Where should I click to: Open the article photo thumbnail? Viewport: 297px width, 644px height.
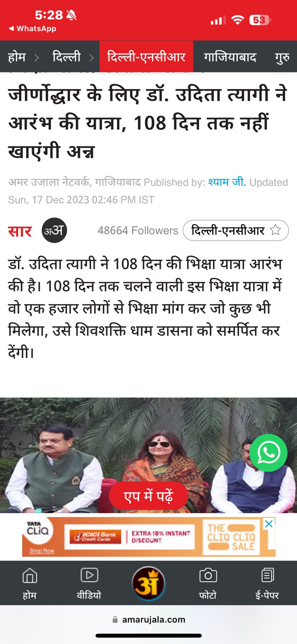pyautogui.click(x=148, y=455)
